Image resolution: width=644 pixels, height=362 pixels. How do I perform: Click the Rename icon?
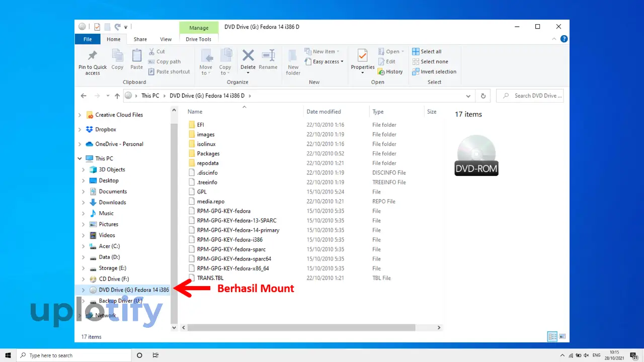point(268,55)
